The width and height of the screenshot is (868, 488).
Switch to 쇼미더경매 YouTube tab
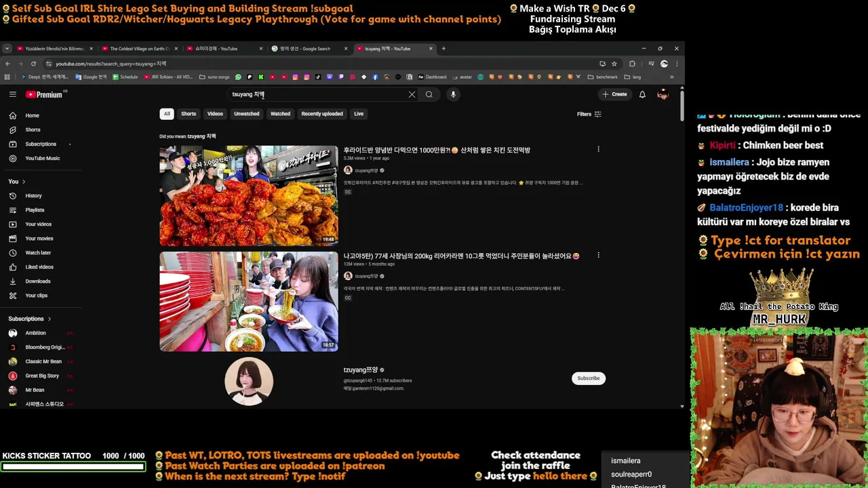pyautogui.click(x=224, y=49)
